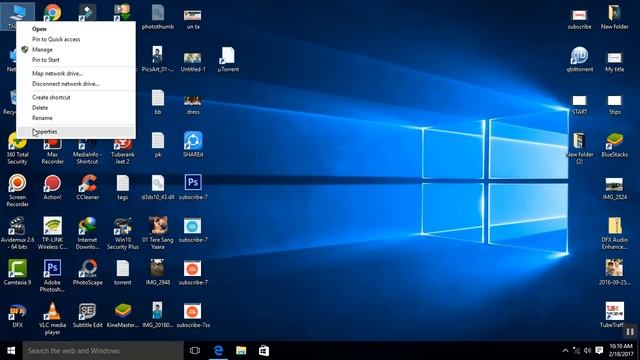
Task: Open the Action Center notifications icon
Action: tap(599, 351)
